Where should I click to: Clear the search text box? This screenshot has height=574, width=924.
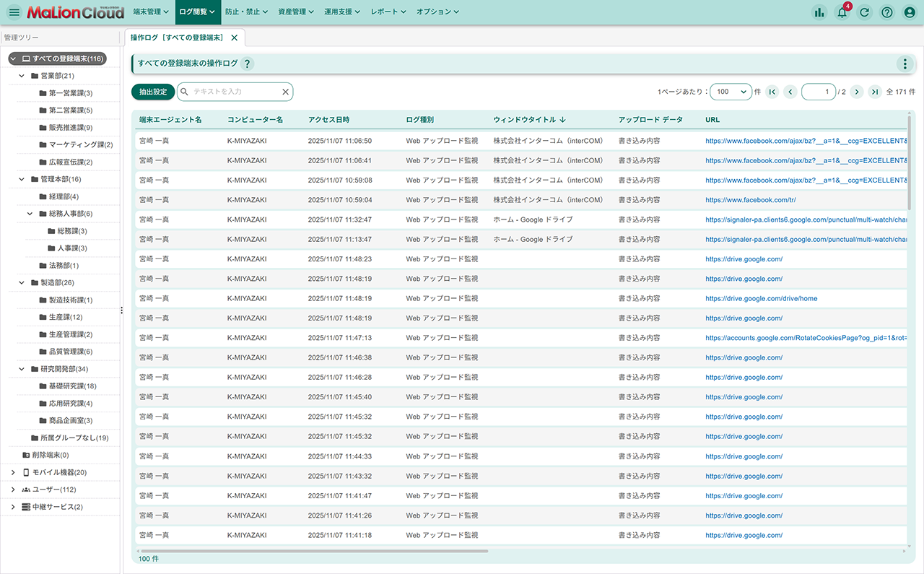pyautogui.click(x=285, y=92)
